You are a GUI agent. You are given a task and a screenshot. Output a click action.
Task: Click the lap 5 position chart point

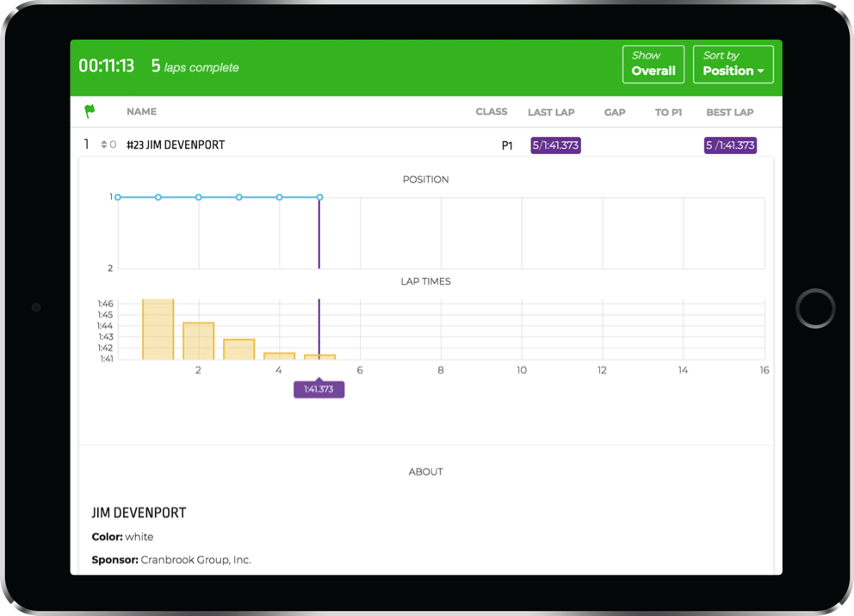[319, 197]
